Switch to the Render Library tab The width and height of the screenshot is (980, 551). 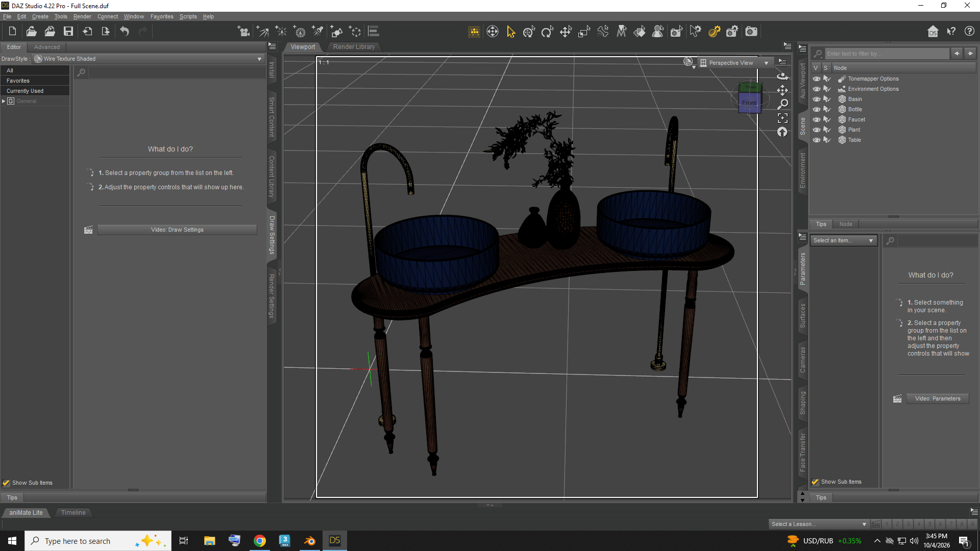(x=354, y=46)
